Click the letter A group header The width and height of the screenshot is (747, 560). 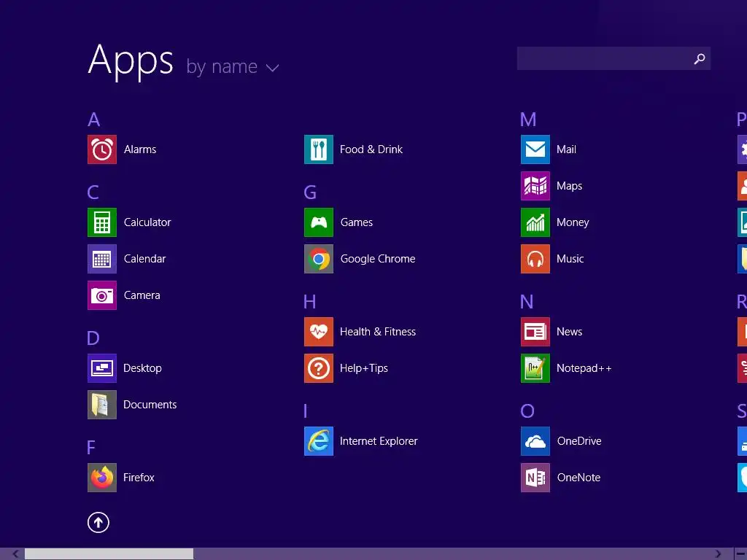coord(94,120)
